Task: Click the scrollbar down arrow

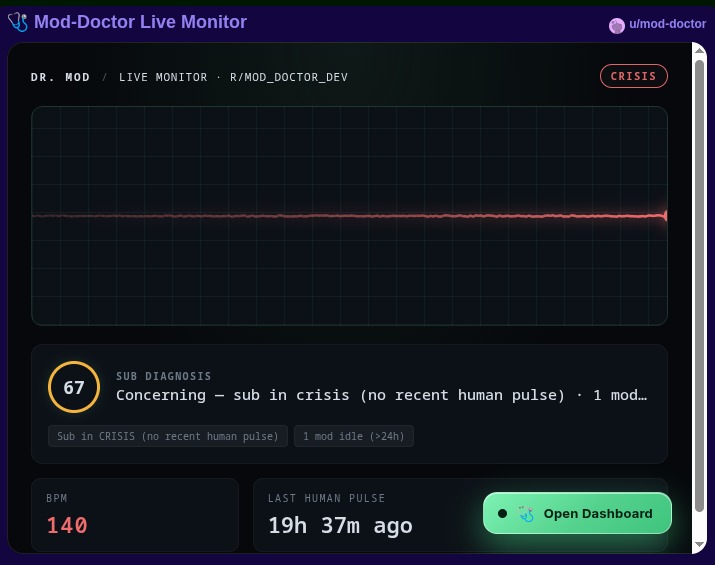Action: point(699,544)
